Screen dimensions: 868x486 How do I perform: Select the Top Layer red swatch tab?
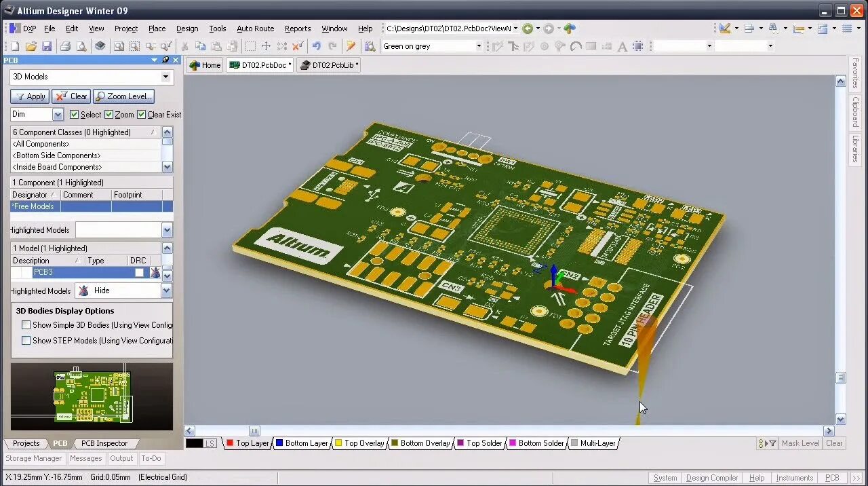click(247, 443)
